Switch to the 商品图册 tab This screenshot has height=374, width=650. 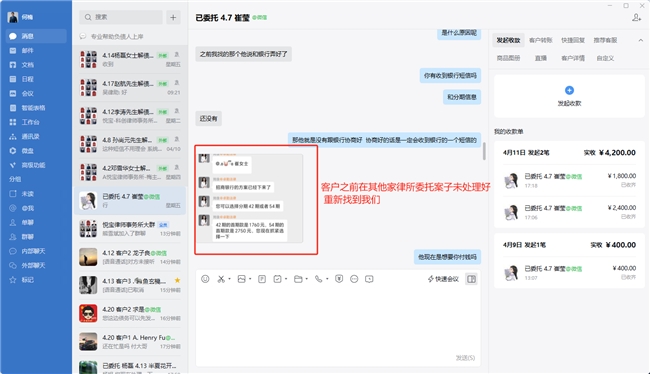(508, 58)
